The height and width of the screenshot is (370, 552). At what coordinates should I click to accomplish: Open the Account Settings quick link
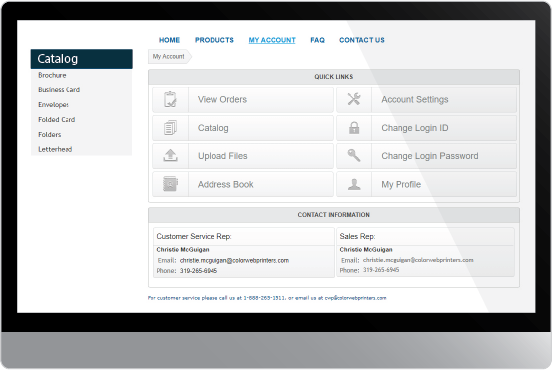click(x=426, y=100)
